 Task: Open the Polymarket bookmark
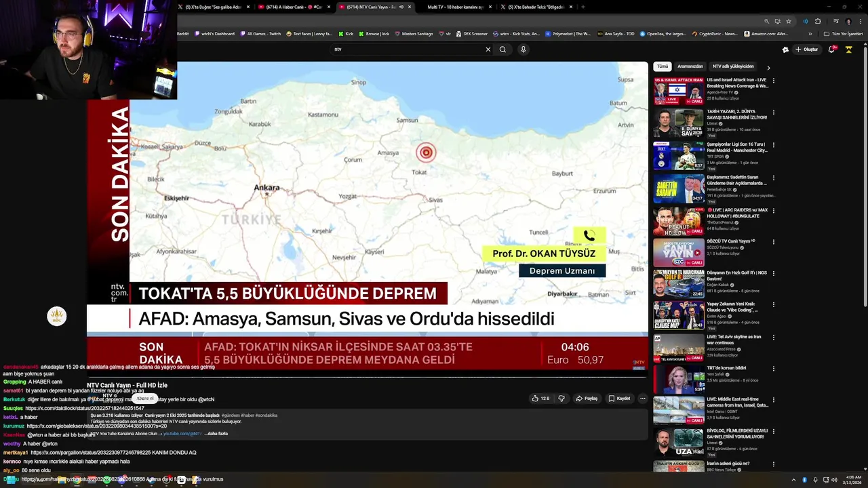click(568, 33)
